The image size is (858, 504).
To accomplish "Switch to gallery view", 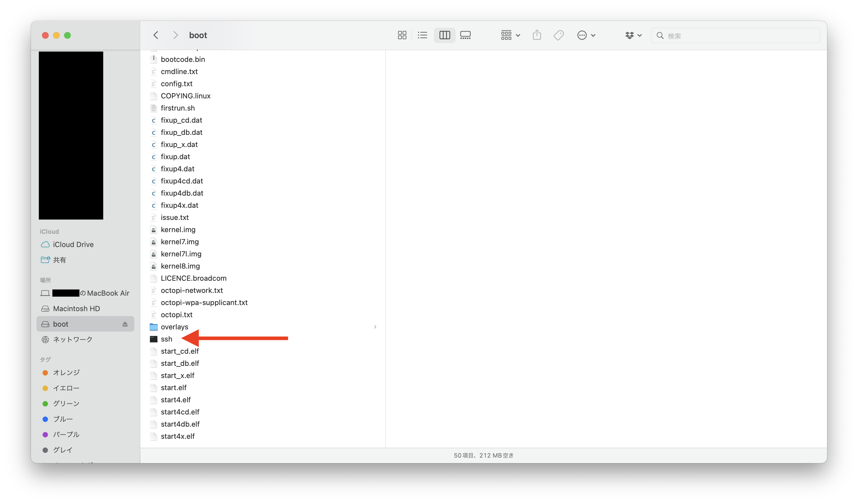I will pos(465,35).
